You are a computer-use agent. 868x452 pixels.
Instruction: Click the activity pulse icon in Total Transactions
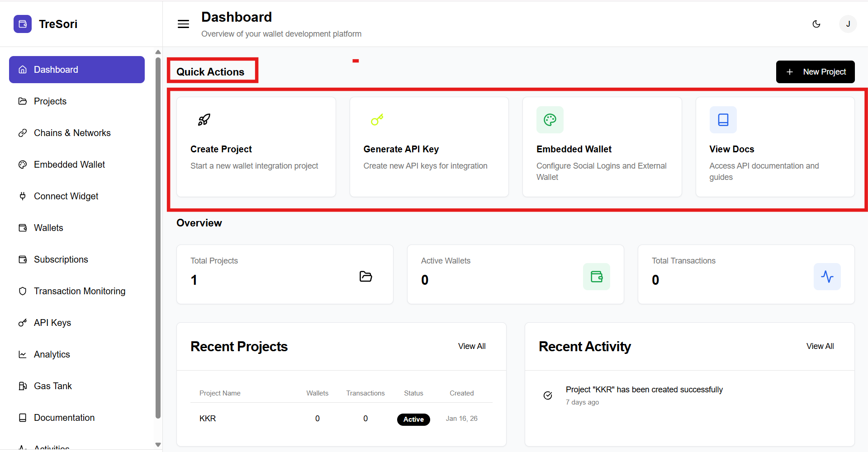[827, 276]
